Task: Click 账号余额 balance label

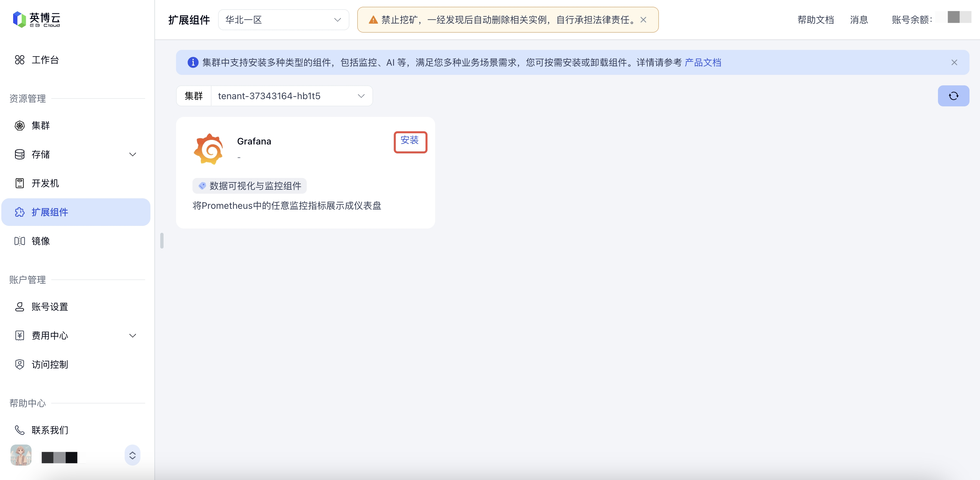Action: [911, 20]
